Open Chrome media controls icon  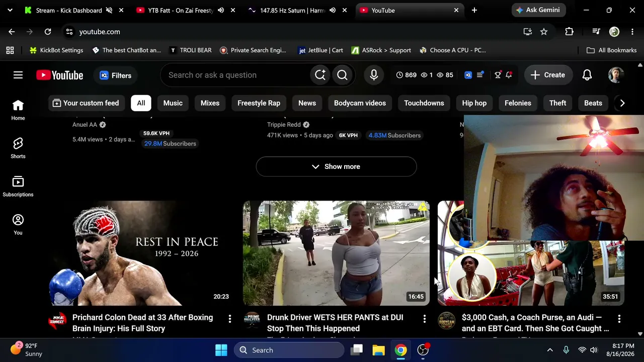point(596,32)
